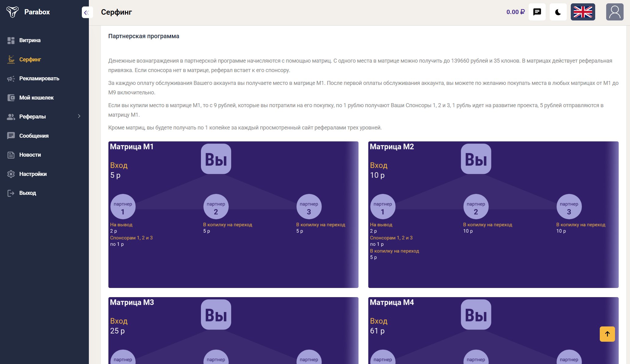Click the Вы node in Матрица M3

click(216, 315)
